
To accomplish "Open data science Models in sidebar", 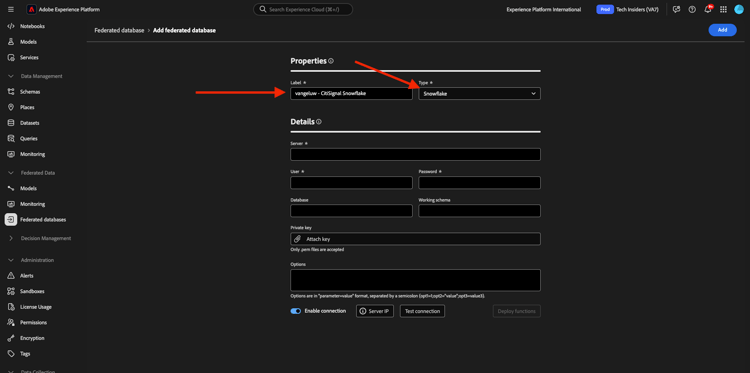I will 28,42.
